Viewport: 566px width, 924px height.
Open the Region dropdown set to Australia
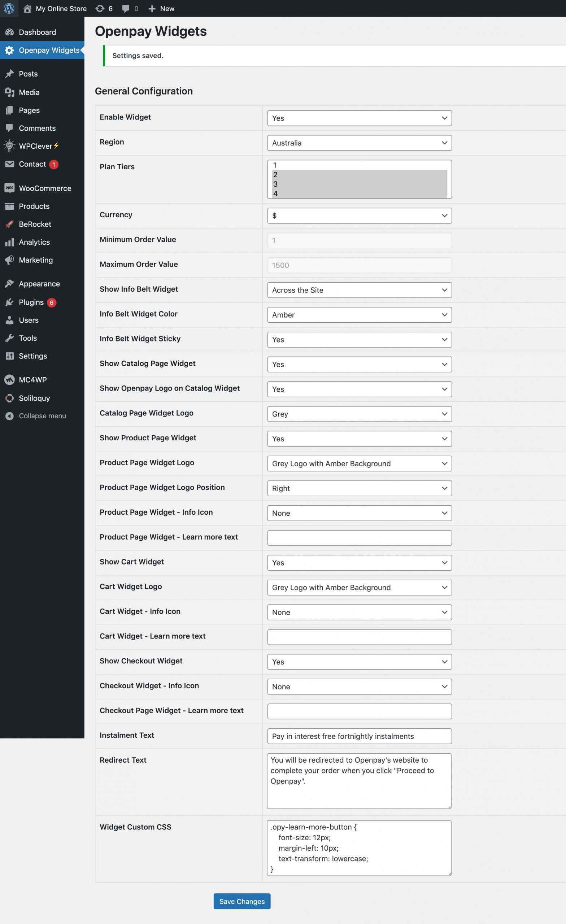point(359,143)
